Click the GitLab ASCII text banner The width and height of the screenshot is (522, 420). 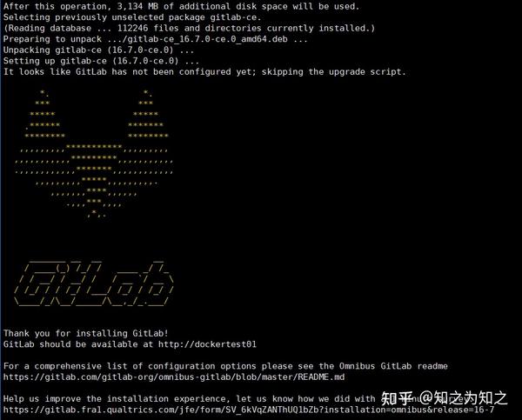(94, 283)
